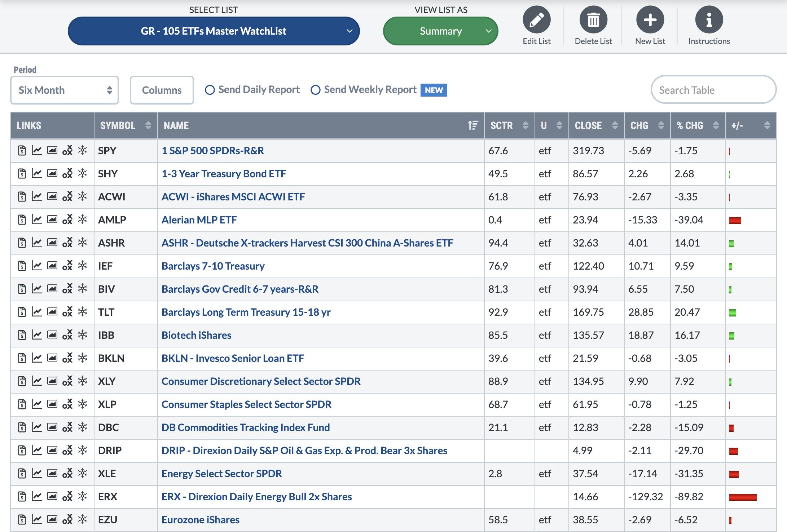Click the Columns button
This screenshot has width=787, height=532.
162,90
